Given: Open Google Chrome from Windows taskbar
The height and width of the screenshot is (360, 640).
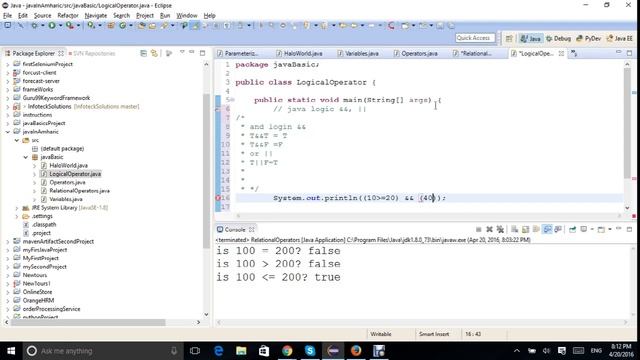Looking at the screenshot, I should pyautogui.click(x=287, y=351).
